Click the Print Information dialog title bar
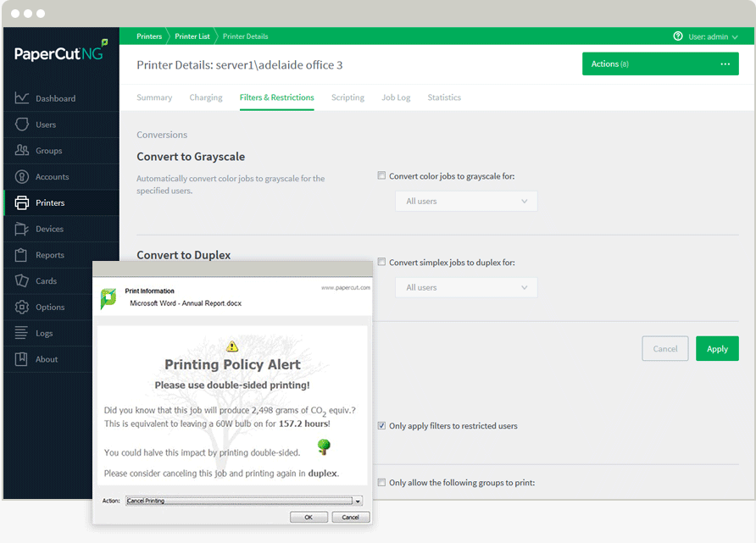 tap(232, 269)
